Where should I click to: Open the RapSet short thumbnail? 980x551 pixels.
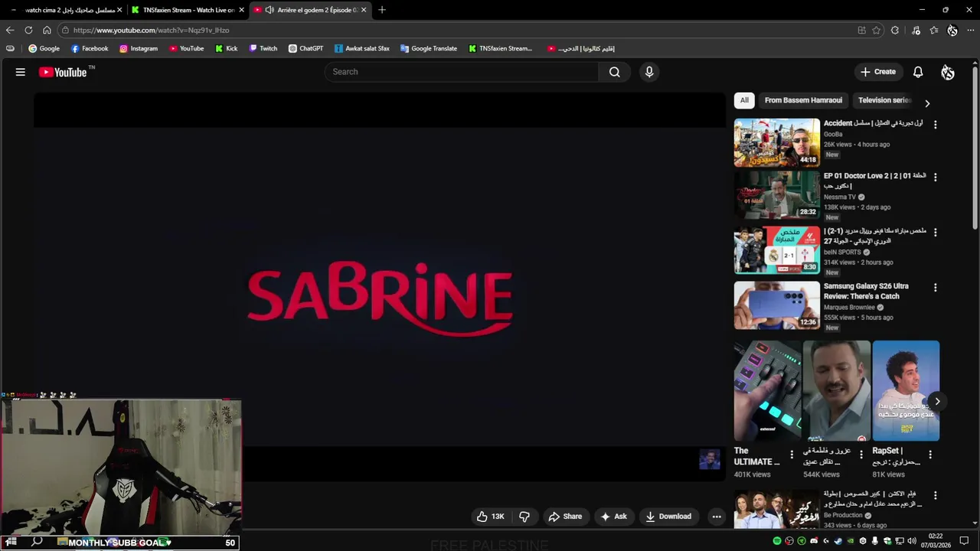[x=906, y=390]
